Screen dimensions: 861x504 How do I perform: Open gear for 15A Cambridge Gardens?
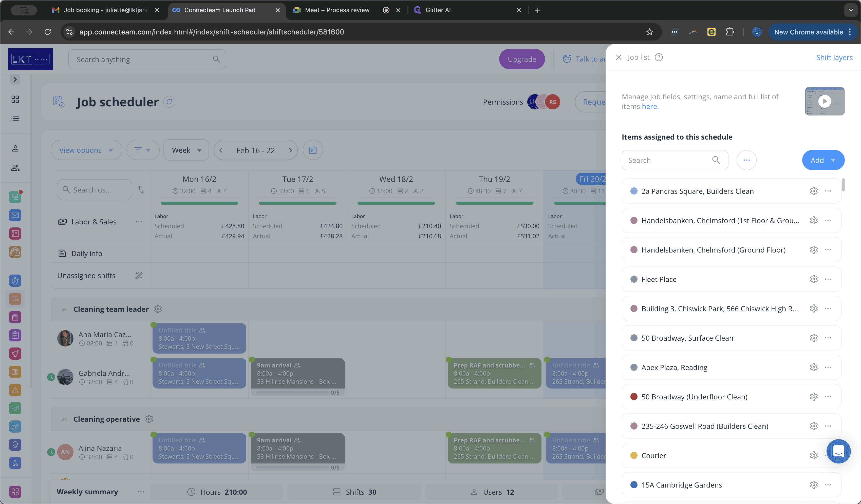(x=814, y=484)
